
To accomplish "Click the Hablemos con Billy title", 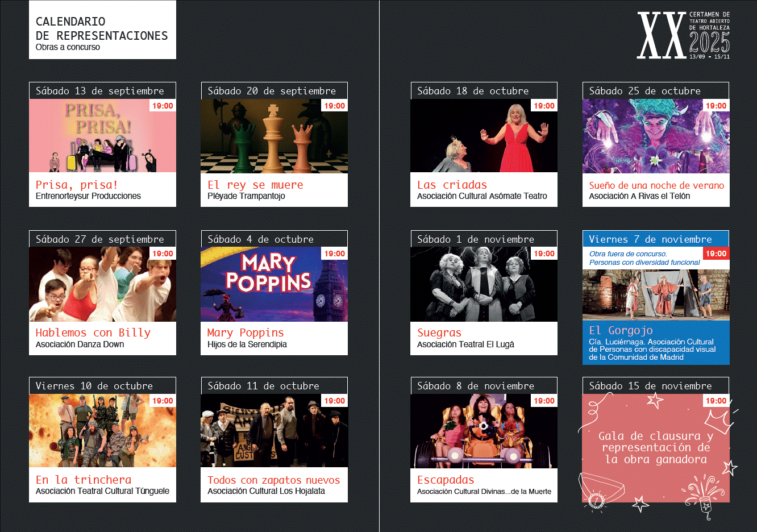I will (x=93, y=332).
